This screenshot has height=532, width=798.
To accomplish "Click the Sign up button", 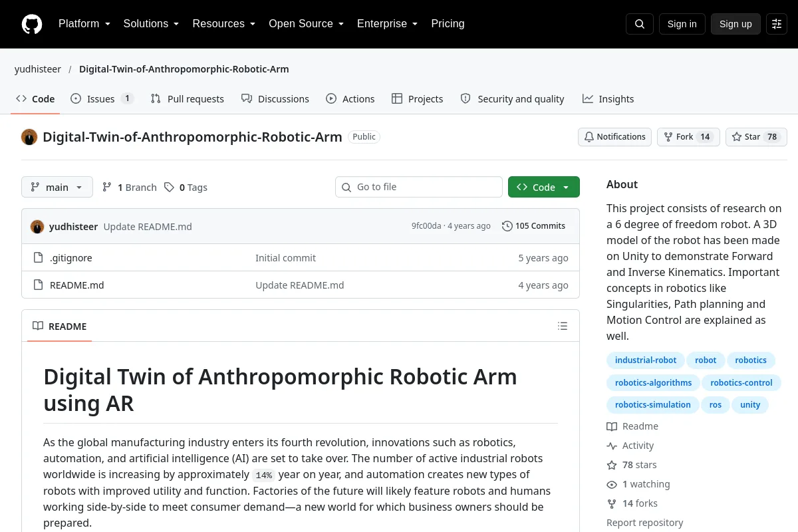I will click(x=735, y=24).
